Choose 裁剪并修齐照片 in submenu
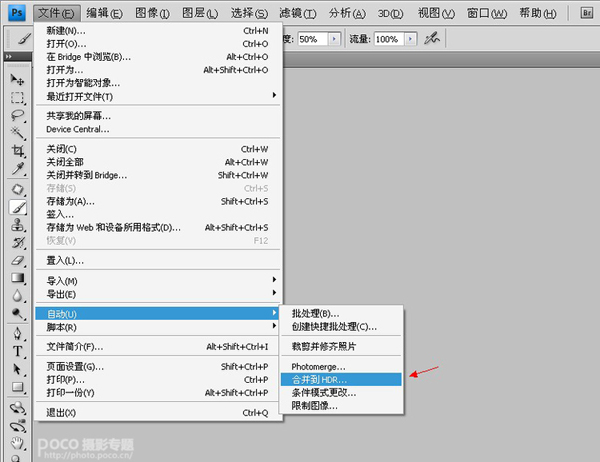 (341, 346)
